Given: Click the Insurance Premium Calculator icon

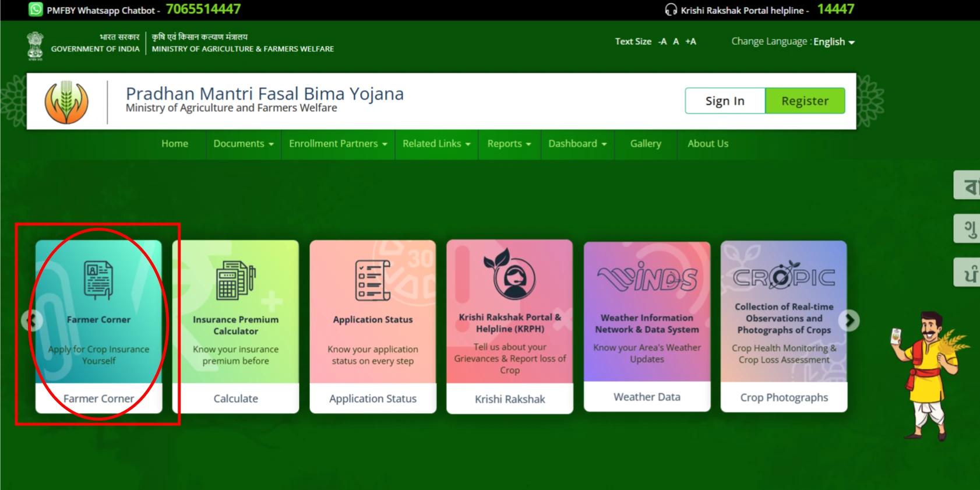Looking at the screenshot, I should point(235,280).
